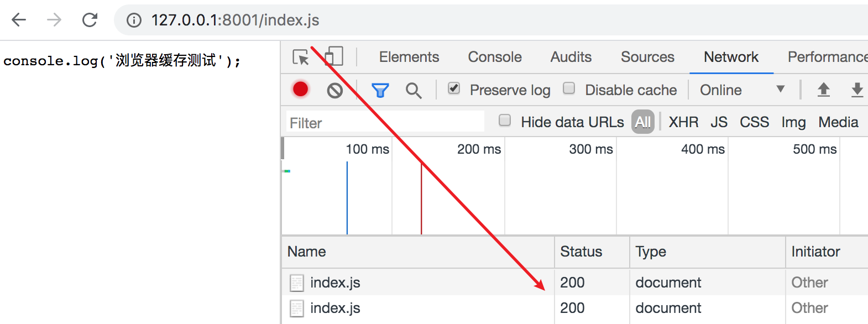Click the import HAR upload arrow
Viewport: 868px width, 324px height.
click(x=824, y=90)
